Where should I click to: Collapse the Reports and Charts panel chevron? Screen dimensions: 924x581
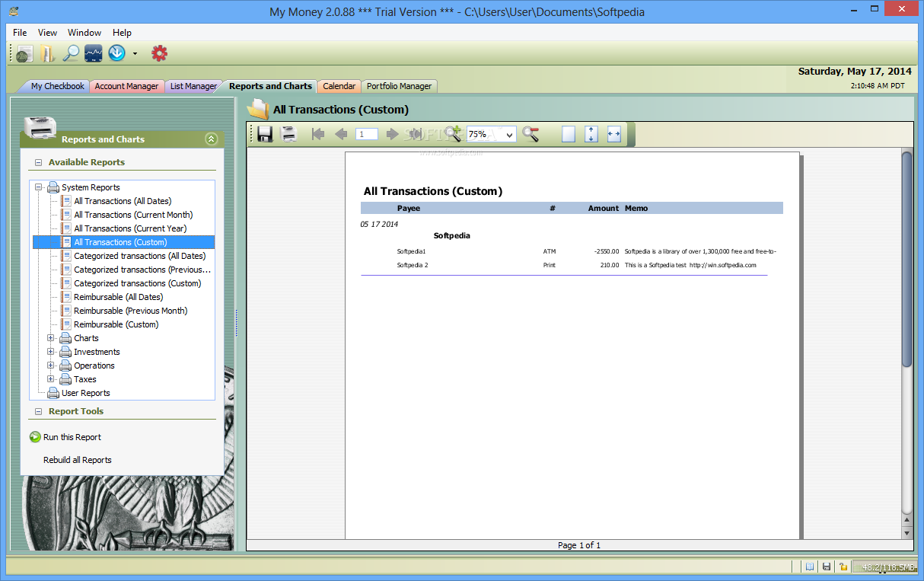(212, 139)
